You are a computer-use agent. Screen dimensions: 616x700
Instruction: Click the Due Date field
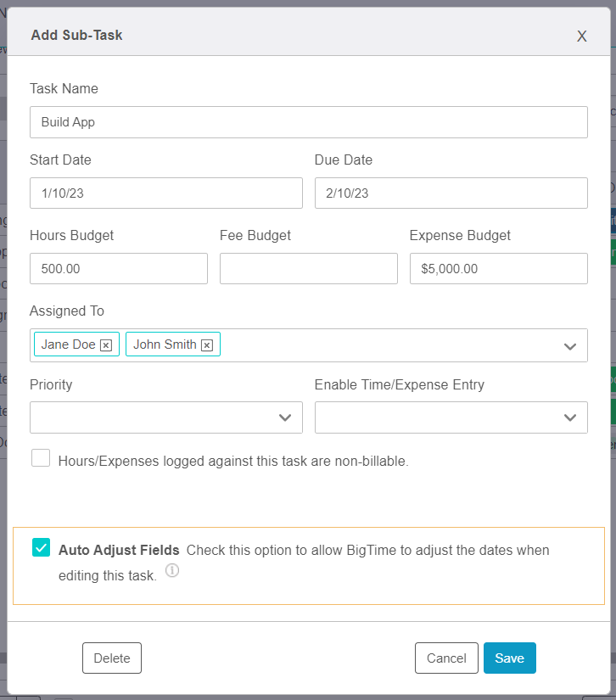click(451, 193)
